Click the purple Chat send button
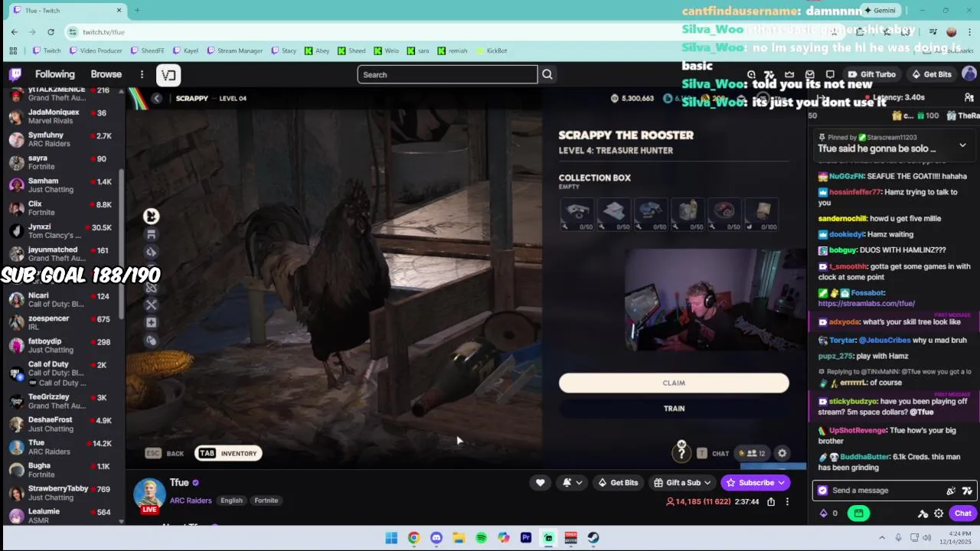This screenshot has width=980, height=551. click(962, 514)
